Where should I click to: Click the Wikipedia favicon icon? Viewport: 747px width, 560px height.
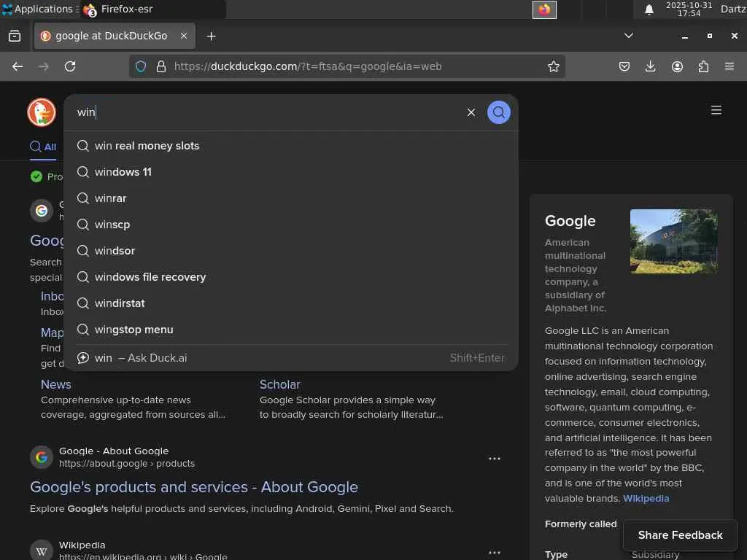42,551
